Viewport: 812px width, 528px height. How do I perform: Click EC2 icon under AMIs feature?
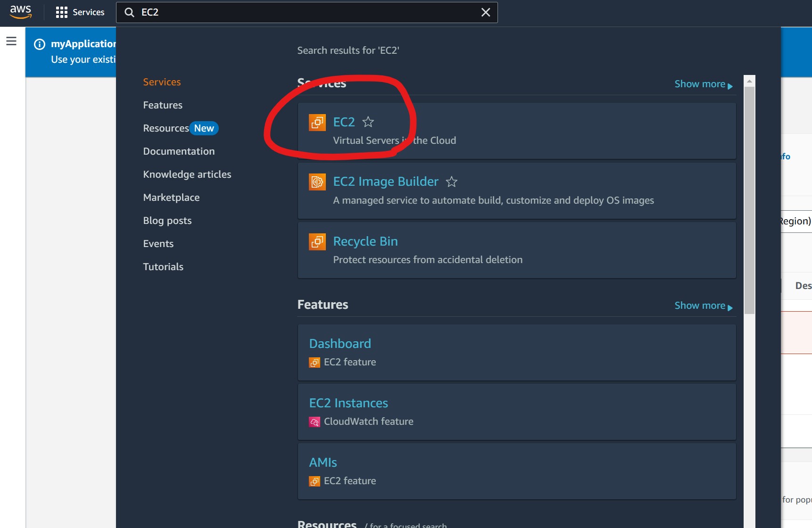pyautogui.click(x=315, y=481)
